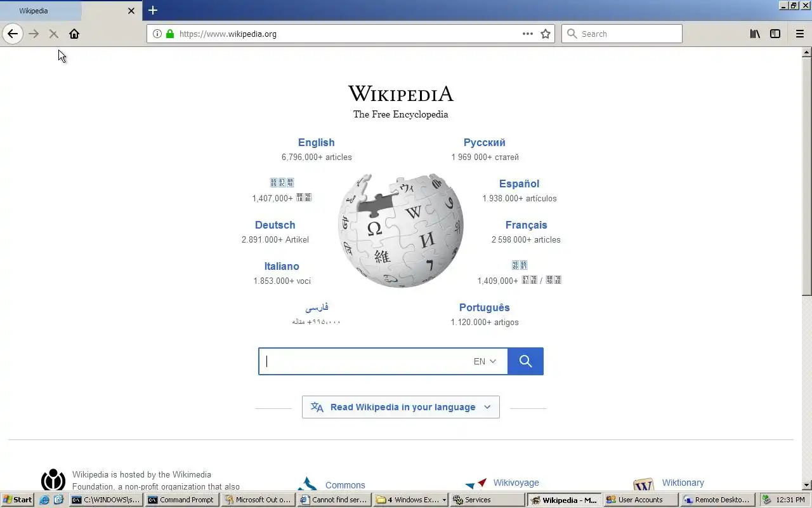
Task: Switch to Microsoft Outlook taskbar button
Action: point(258,500)
